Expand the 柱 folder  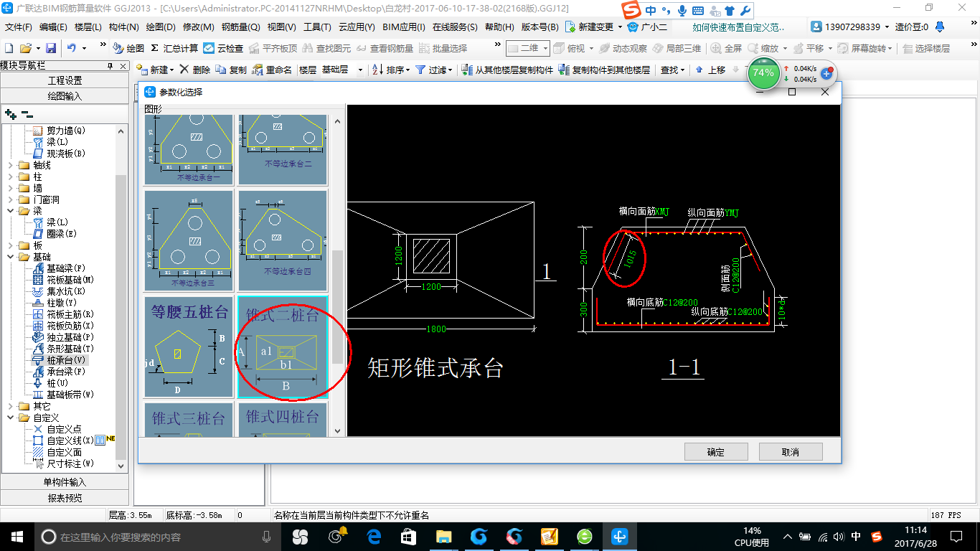11,176
